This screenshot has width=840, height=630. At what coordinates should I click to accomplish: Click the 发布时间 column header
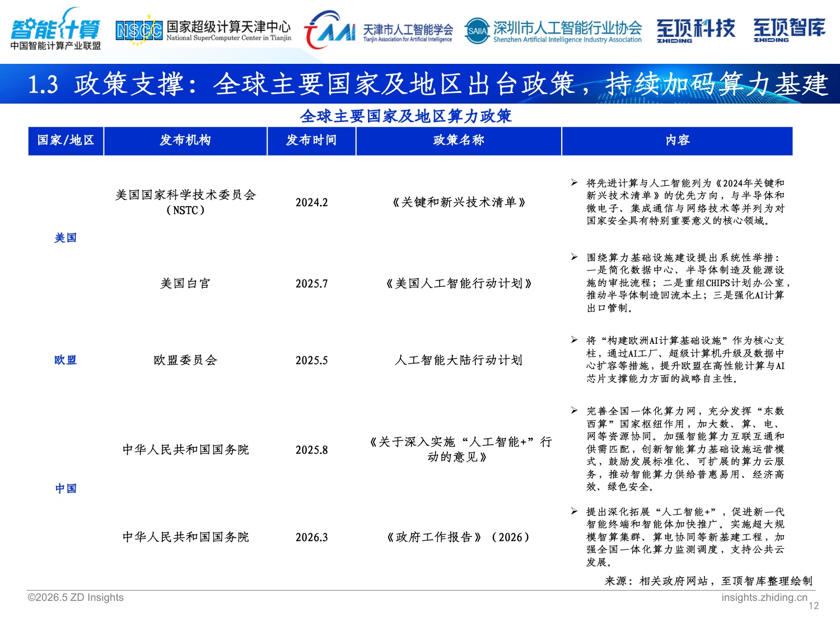(311, 141)
